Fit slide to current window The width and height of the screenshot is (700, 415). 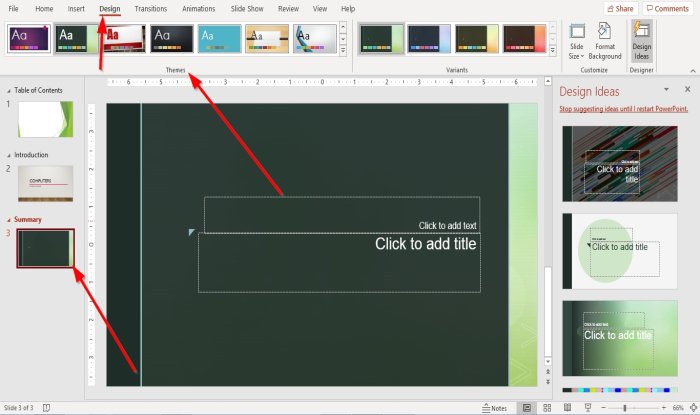(693, 408)
